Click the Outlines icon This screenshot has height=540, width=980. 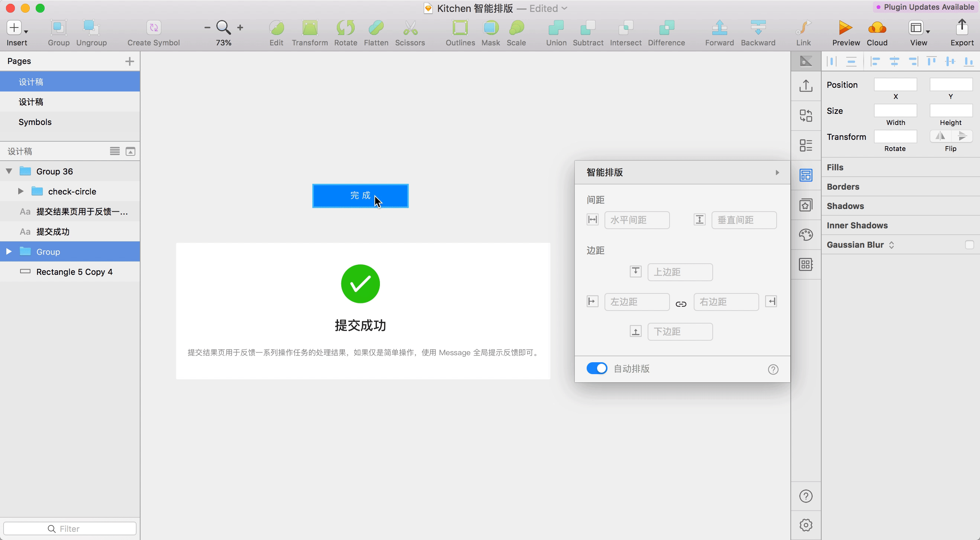click(460, 28)
